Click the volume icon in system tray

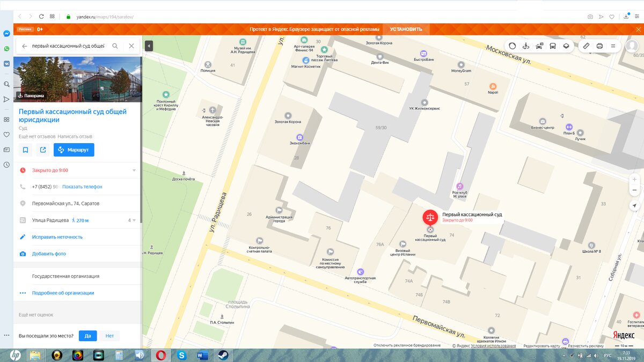[x=597, y=355]
